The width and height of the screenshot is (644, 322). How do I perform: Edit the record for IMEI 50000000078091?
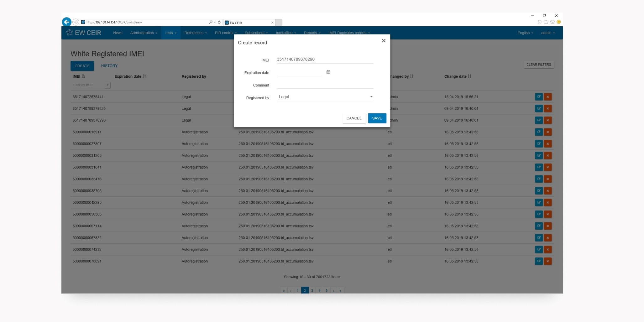pyautogui.click(x=538, y=261)
